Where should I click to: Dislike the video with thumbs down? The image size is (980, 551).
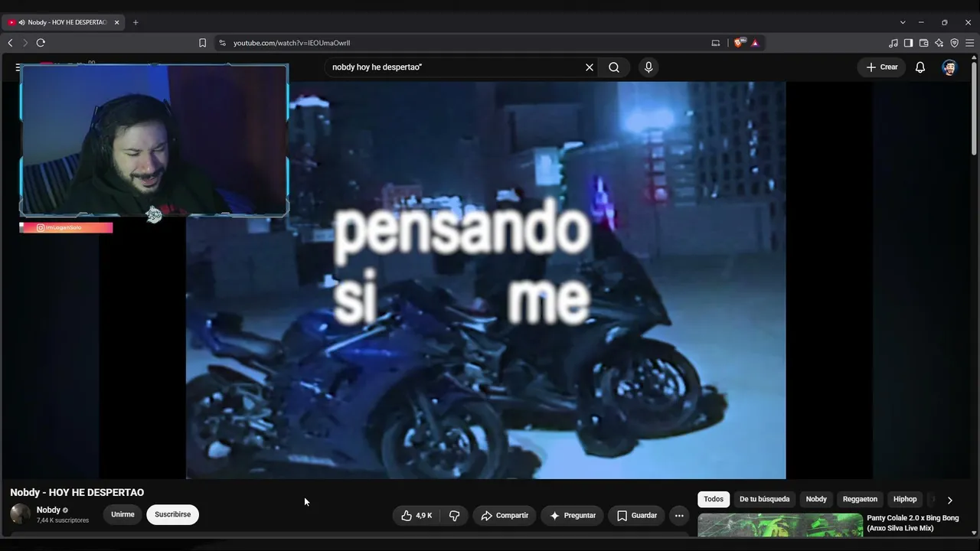pyautogui.click(x=454, y=516)
